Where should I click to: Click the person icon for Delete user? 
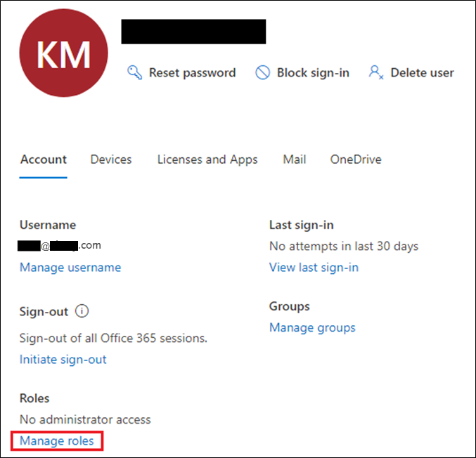[376, 72]
